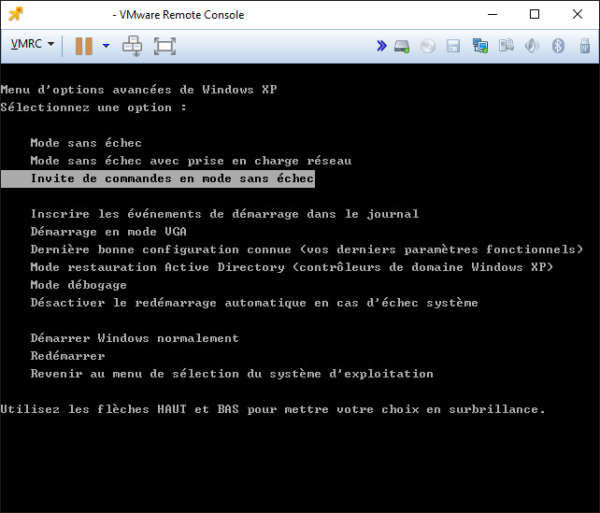Click the 'Sélectionnez une option :' line
Image resolution: width=600 pixels, height=513 pixels.
point(94,107)
